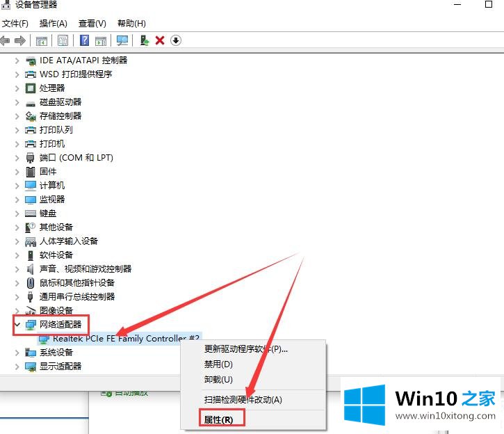Viewport: 504px width, 434px height.
Task: Select the 键盘 keyboard icon
Action: point(31,214)
